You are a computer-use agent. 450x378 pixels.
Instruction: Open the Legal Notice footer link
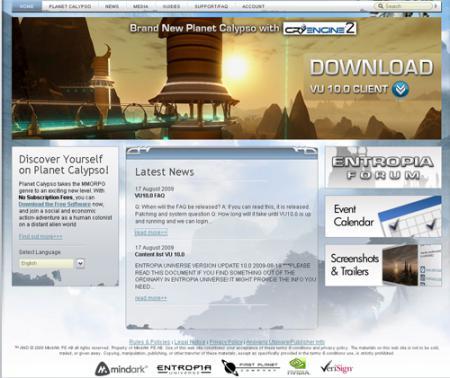[x=189, y=342]
